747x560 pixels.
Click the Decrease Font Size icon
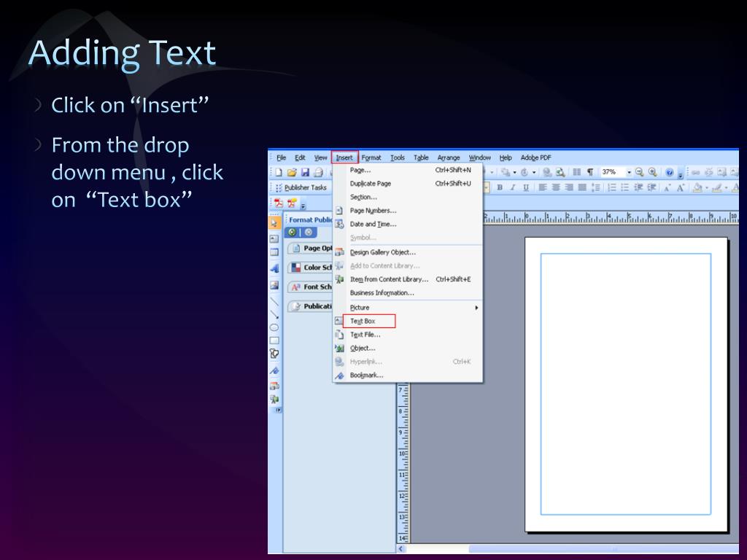point(667,187)
